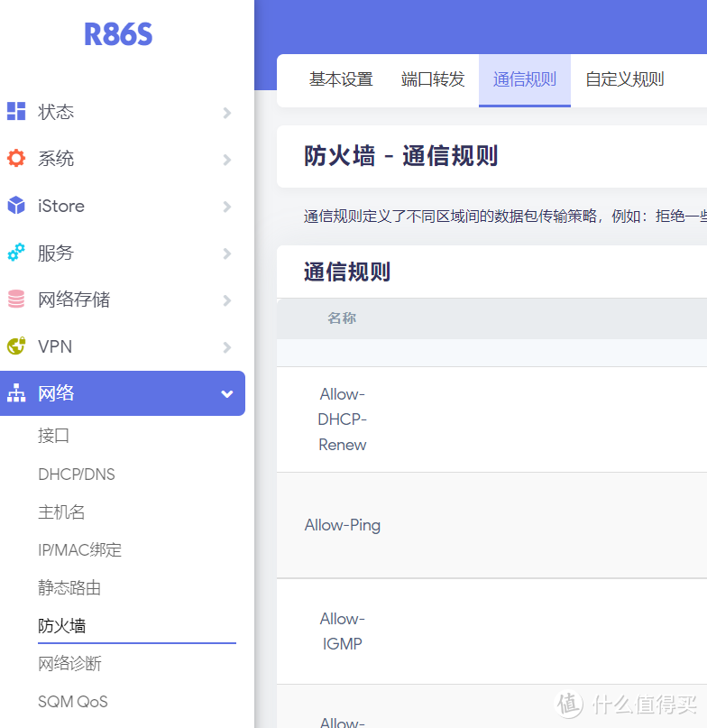Click the iStore menu label
Screen dimensions: 707x728
[61, 206]
